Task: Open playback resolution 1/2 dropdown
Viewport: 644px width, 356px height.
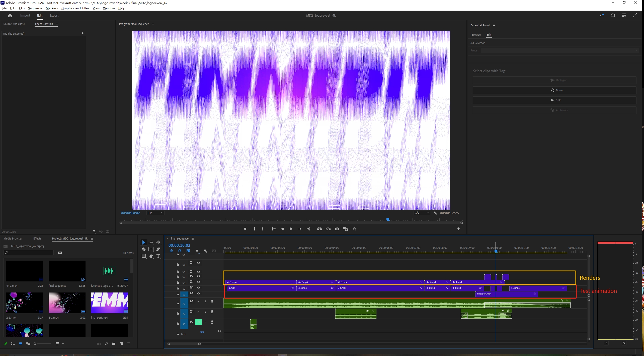Action: coord(422,213)
